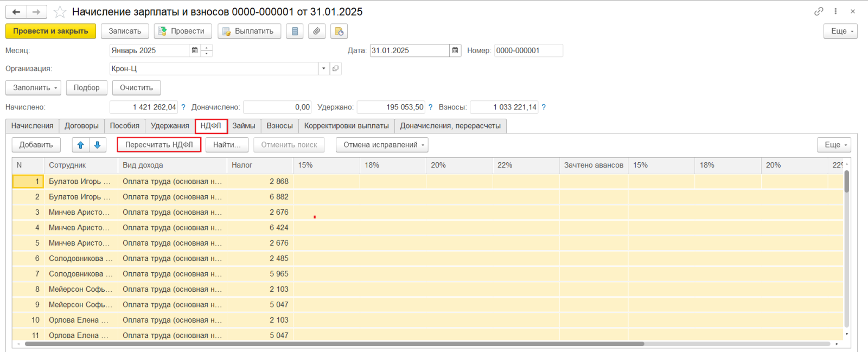
Task: Click into the Номер input field
Action: [528, 50]
